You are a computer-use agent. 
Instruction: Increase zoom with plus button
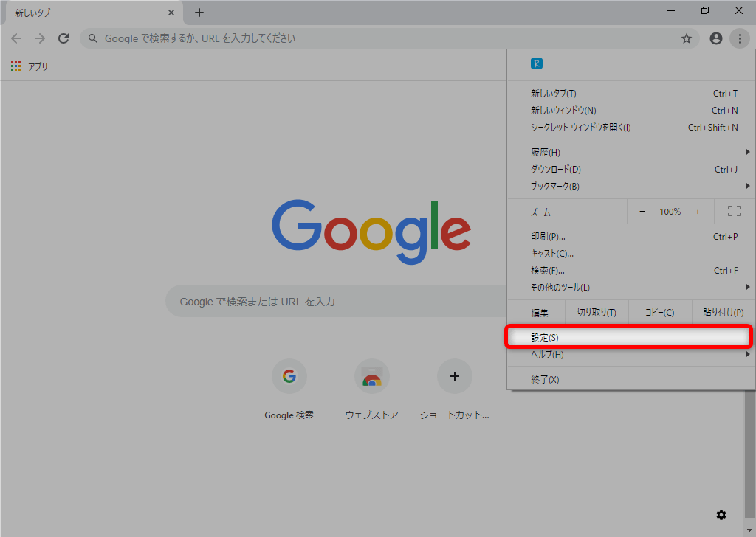(x=698, y=212)
